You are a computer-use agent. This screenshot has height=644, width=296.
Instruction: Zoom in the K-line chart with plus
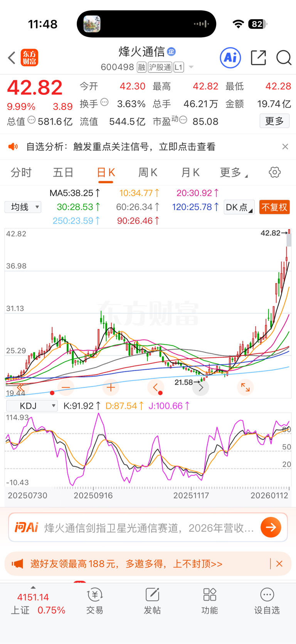coord(111,387)
